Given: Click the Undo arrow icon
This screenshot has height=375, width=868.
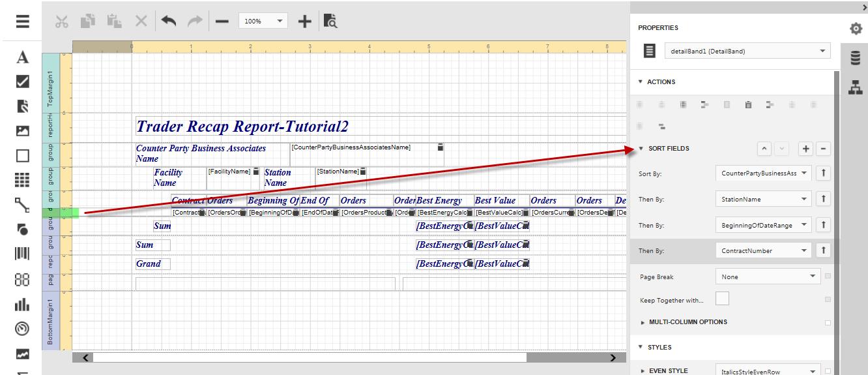Looking at the screenshot, I should (x=169, y=21).
